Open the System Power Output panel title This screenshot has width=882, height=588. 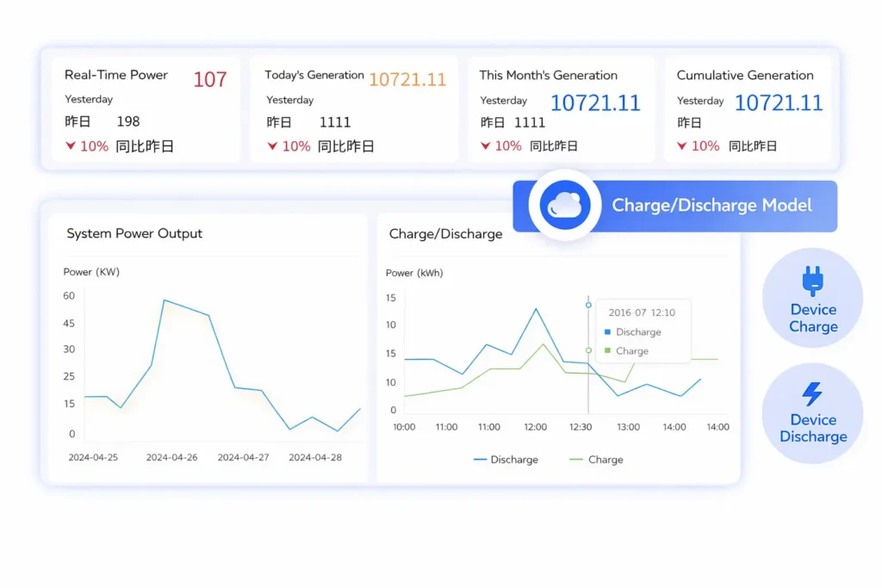tap(134, 233)
